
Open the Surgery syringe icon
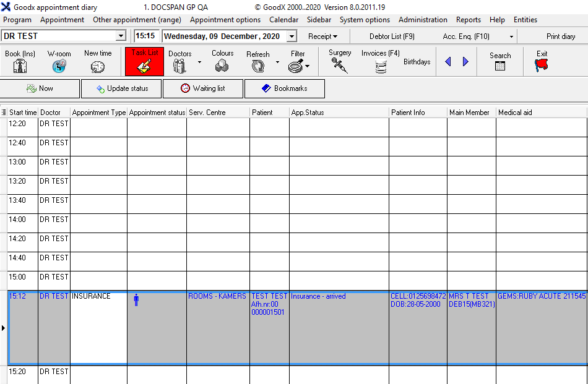click(340, 66)
